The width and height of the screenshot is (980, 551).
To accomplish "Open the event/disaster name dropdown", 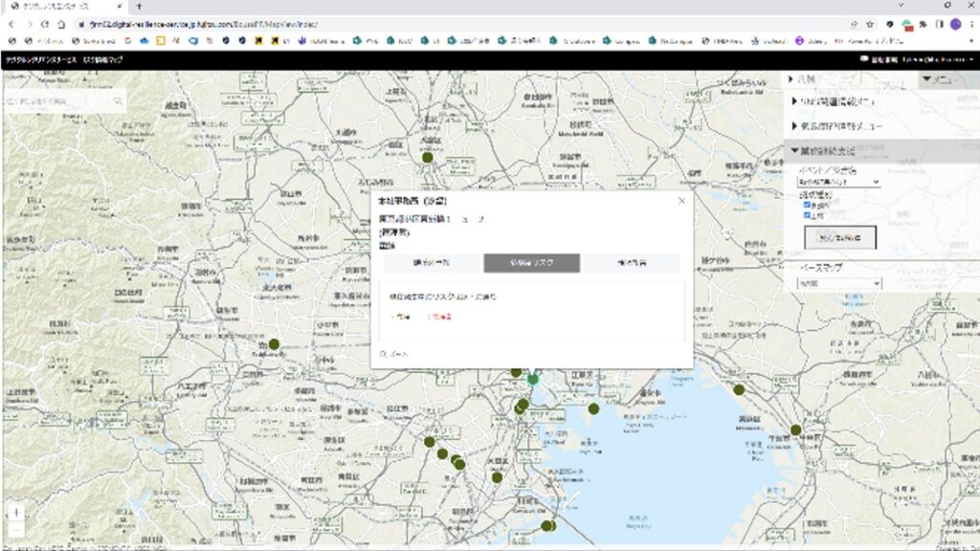I will tap(838, 182).
